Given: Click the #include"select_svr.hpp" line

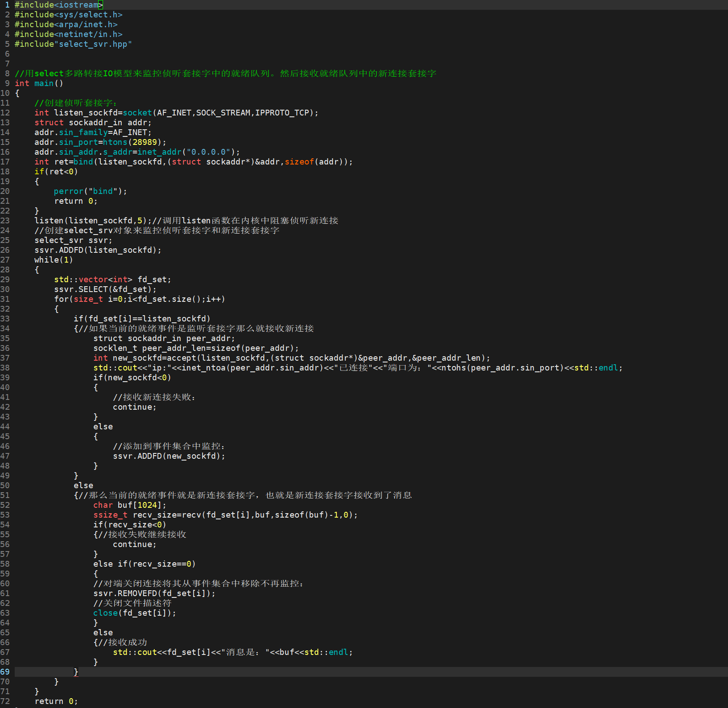Looking at the screenshot, I should coord(74,44).
